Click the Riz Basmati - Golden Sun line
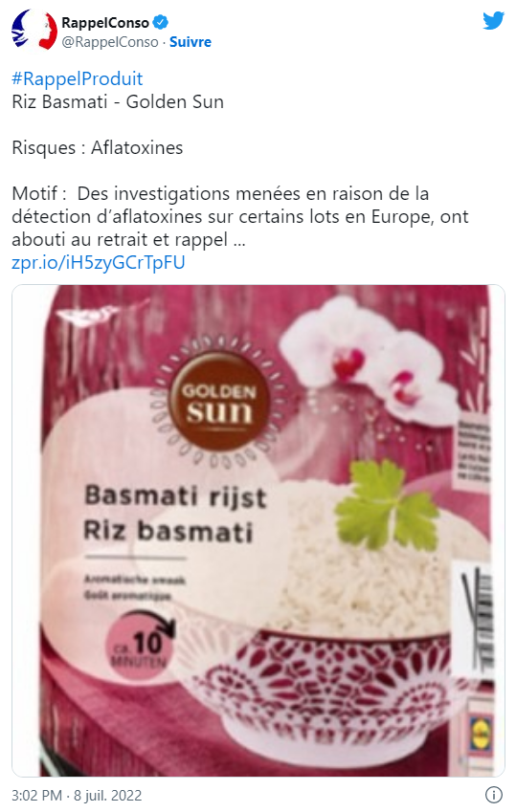Screen dimensions: 516x812 (118, 101)
